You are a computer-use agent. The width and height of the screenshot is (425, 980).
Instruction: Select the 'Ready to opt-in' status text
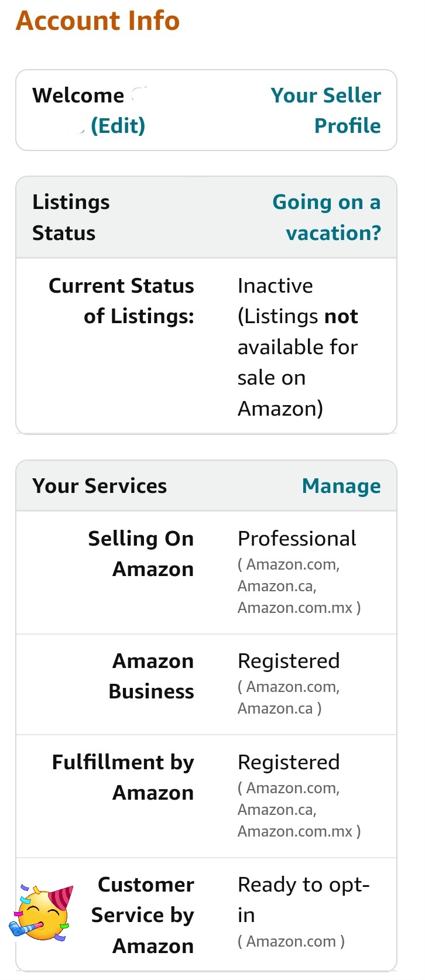pyautogui.click(x=303, y=900)
